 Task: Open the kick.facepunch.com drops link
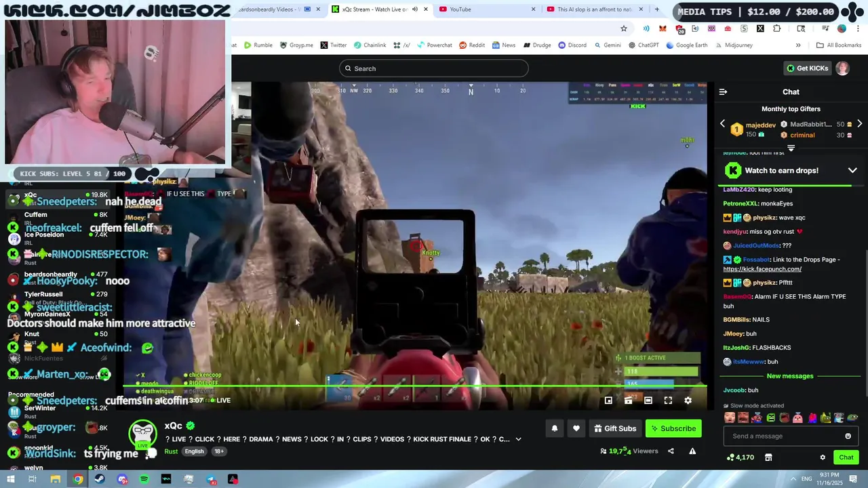[x=762, y=269]
